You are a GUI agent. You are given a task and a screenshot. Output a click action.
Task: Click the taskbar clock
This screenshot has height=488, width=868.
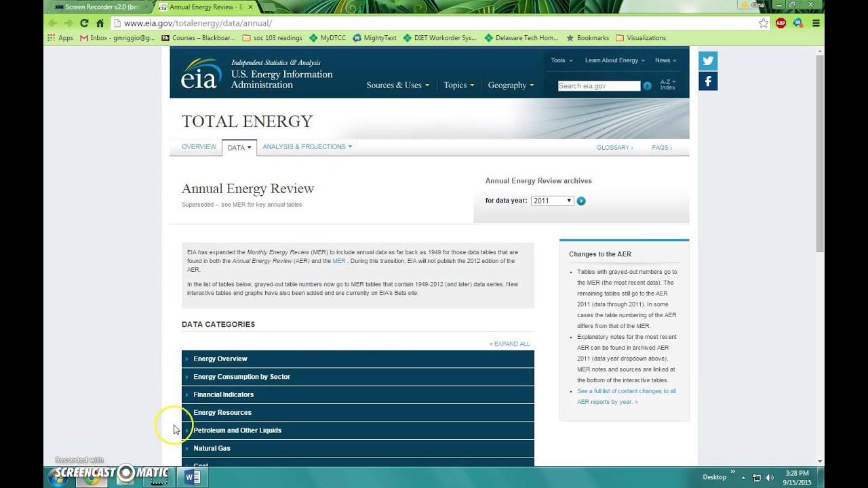(x=797, y=477)
